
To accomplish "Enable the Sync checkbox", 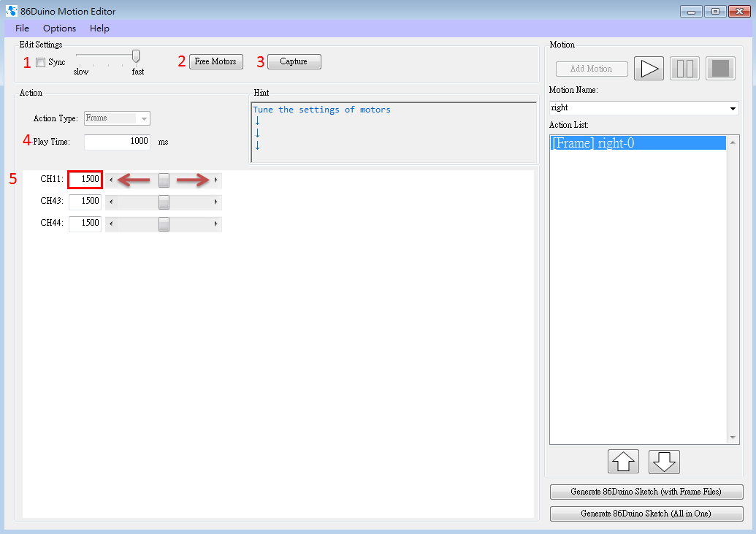I will tap(41, 62).
